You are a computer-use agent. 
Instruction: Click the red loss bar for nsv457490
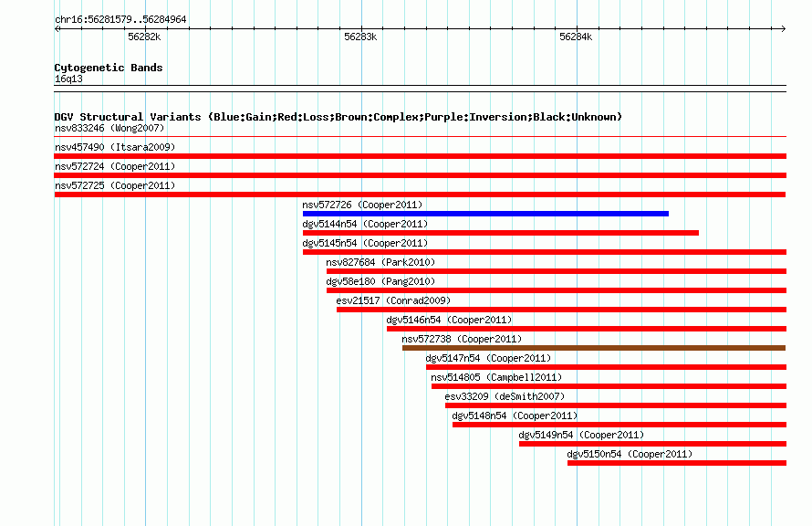[420, 156]
